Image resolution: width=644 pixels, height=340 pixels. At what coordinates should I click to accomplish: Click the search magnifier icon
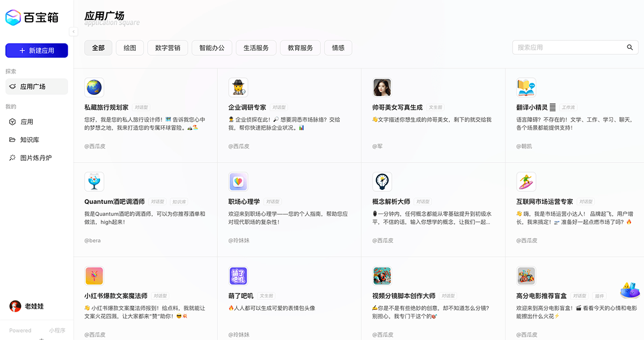click(x=630, y=47)
